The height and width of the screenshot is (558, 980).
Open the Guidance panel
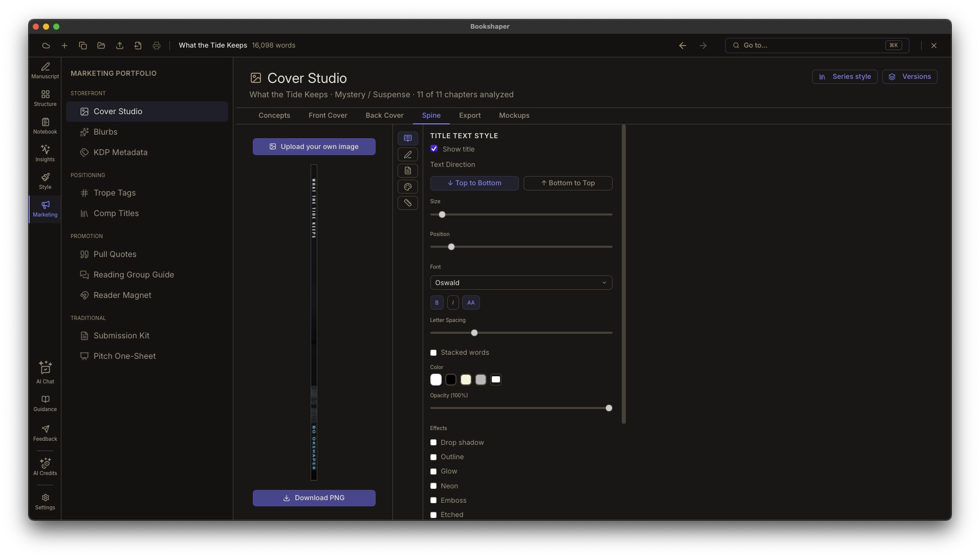(x=45, y=403)
